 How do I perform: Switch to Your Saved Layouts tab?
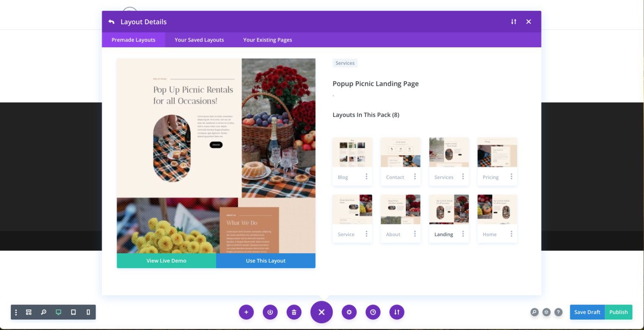click(199, 40)
